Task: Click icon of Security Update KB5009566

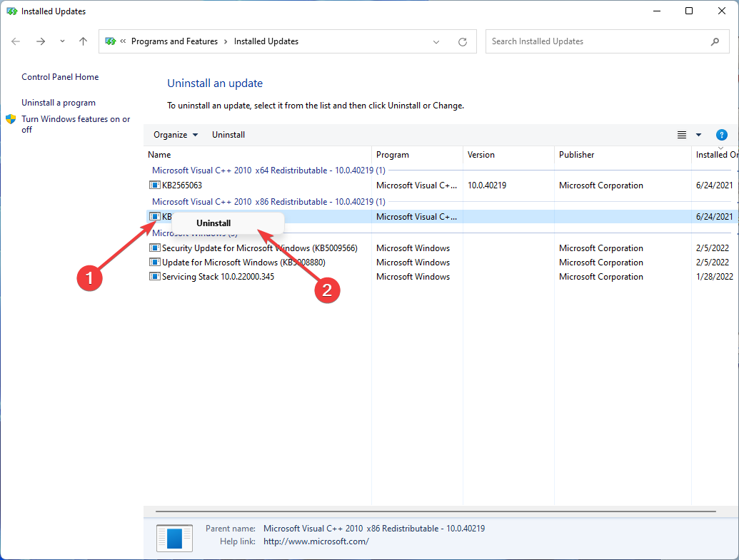Action: pyautogui.click(x=155, y=248)
